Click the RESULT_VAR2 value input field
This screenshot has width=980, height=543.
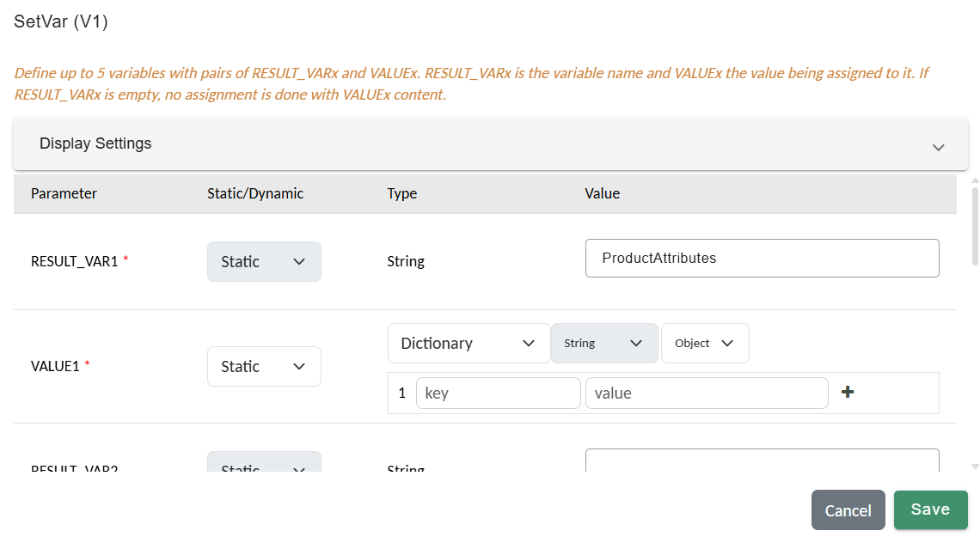[x=762, y=461]
